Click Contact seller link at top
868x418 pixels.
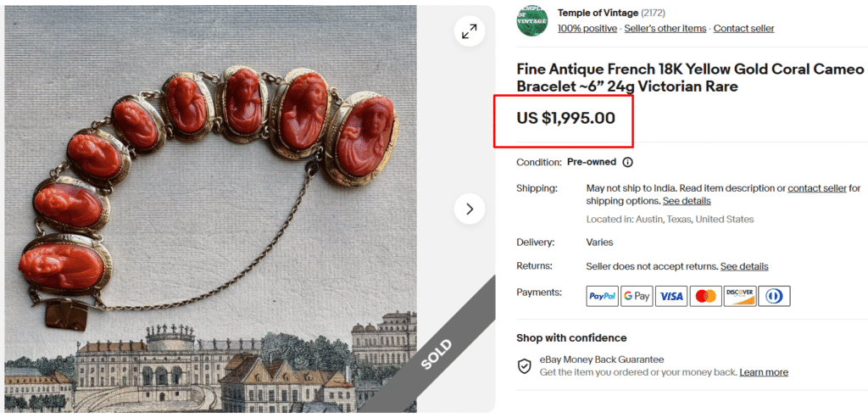tap(743, 29)
